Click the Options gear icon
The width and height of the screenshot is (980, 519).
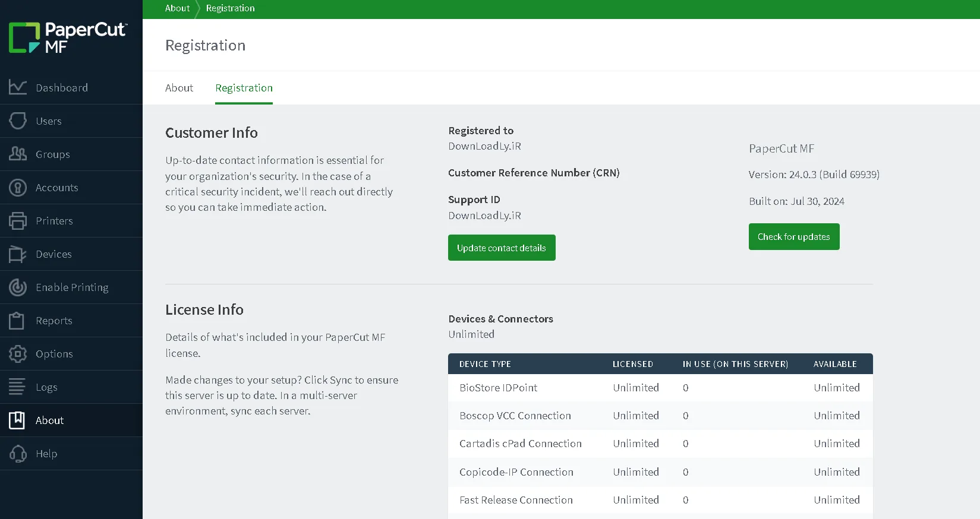click(18, 353)
